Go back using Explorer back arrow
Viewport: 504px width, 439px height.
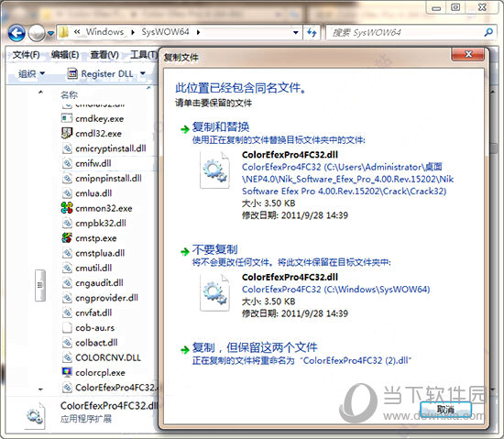coord(16,33)
